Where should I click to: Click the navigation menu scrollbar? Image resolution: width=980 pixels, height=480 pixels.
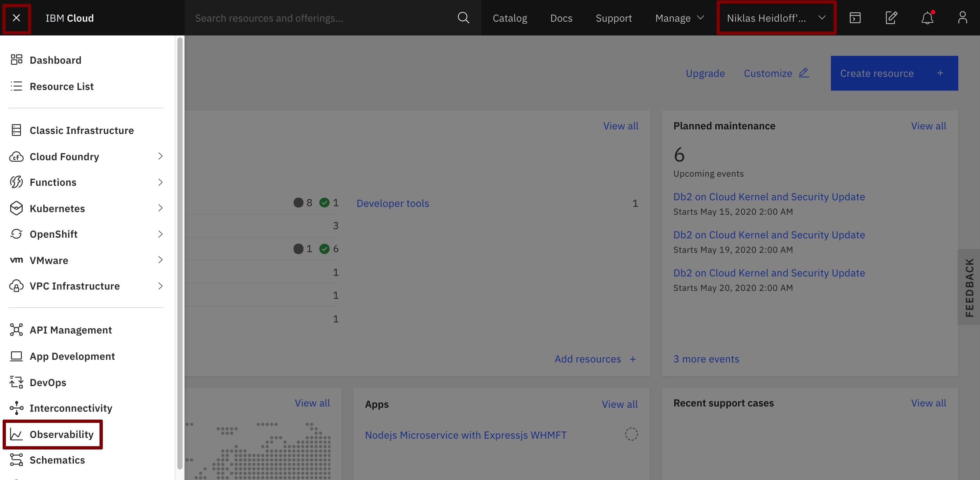coord(180,253)
